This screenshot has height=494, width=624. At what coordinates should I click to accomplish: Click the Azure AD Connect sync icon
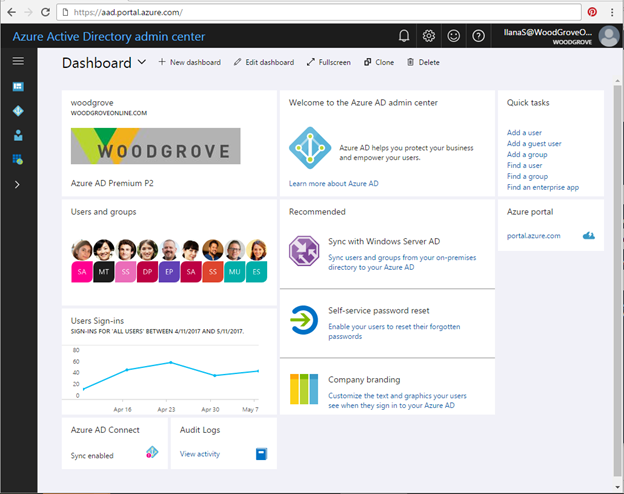click(152, 454)
